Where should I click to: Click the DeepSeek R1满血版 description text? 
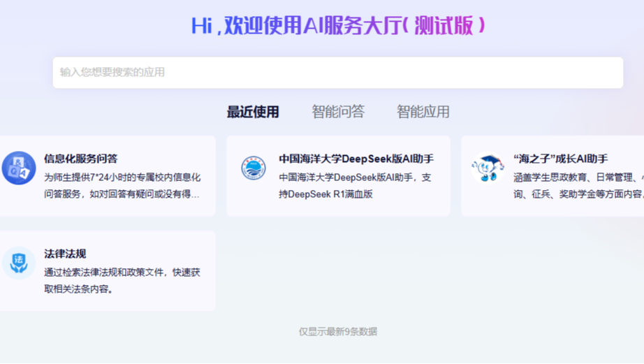(355, 185)
